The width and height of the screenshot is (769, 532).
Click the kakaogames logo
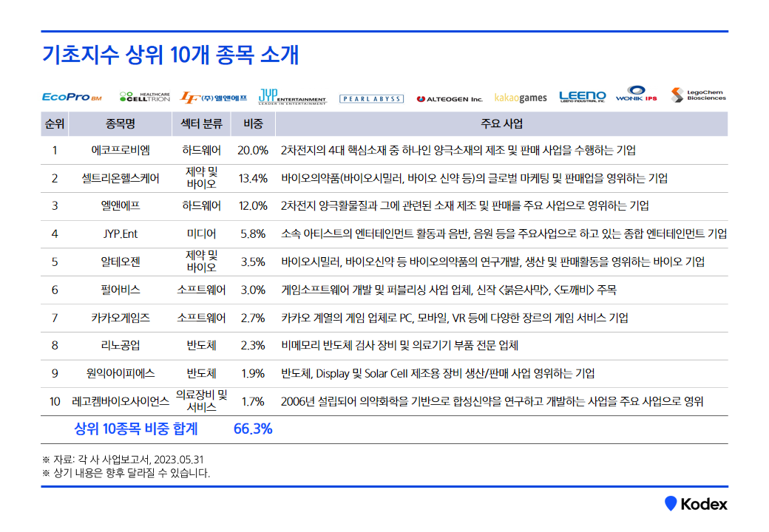[521, 98]
